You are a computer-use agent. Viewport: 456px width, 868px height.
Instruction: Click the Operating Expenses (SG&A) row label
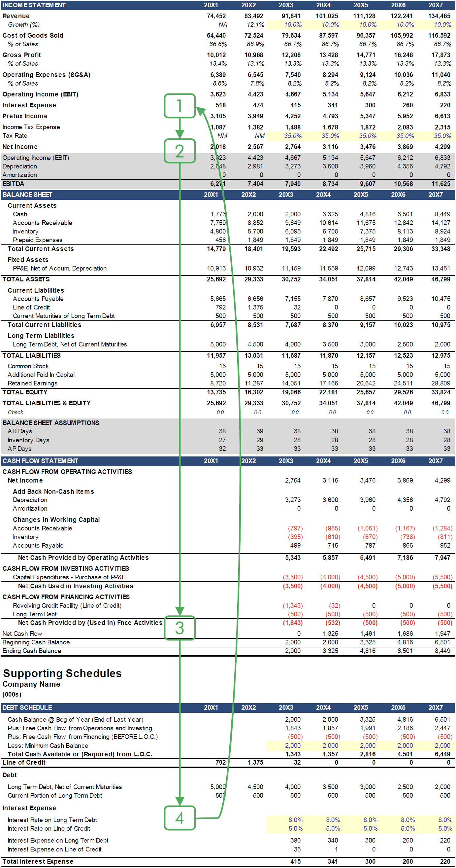coord(47,75)
